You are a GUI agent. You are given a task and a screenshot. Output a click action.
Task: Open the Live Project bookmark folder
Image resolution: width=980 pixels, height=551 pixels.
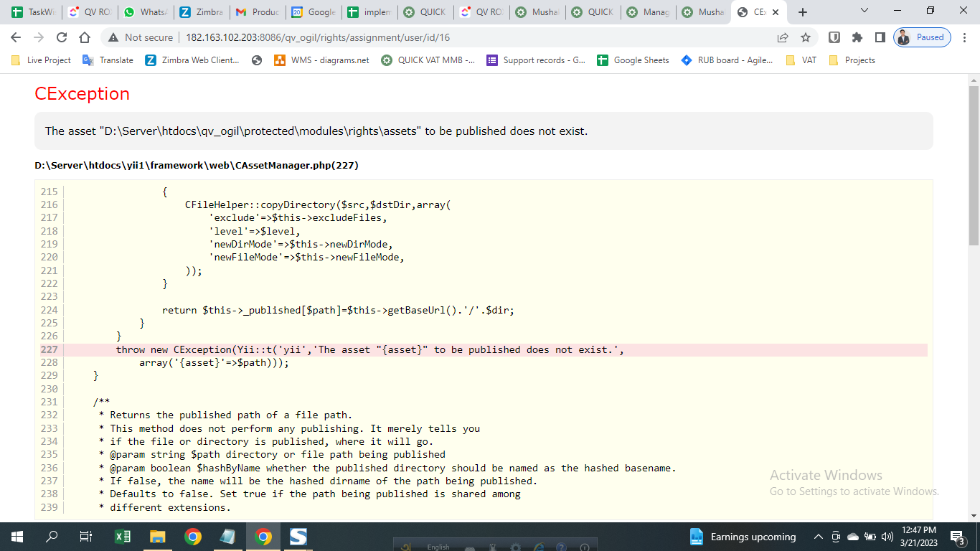coord(42,60)
